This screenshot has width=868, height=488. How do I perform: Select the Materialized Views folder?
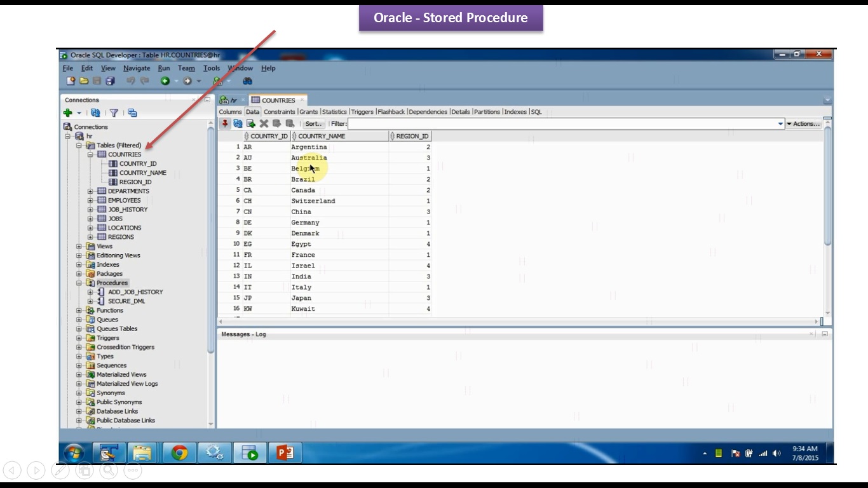tap(121, 375)
